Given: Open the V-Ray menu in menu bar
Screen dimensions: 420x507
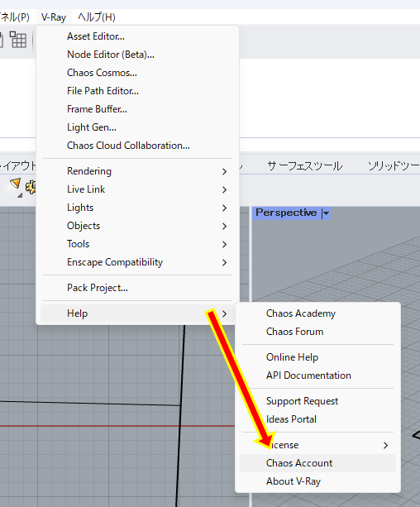Looking at the screenshot, I should 54,17.
